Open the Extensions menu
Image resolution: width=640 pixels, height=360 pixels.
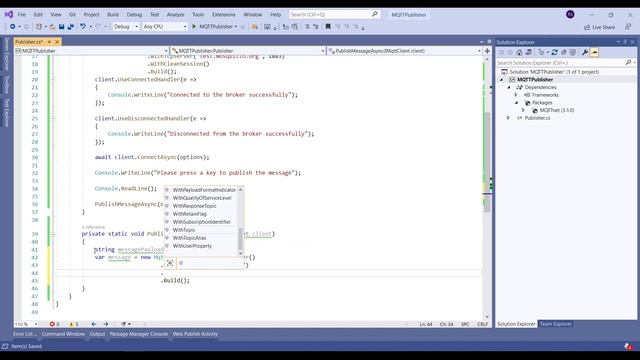click(224, 14)
